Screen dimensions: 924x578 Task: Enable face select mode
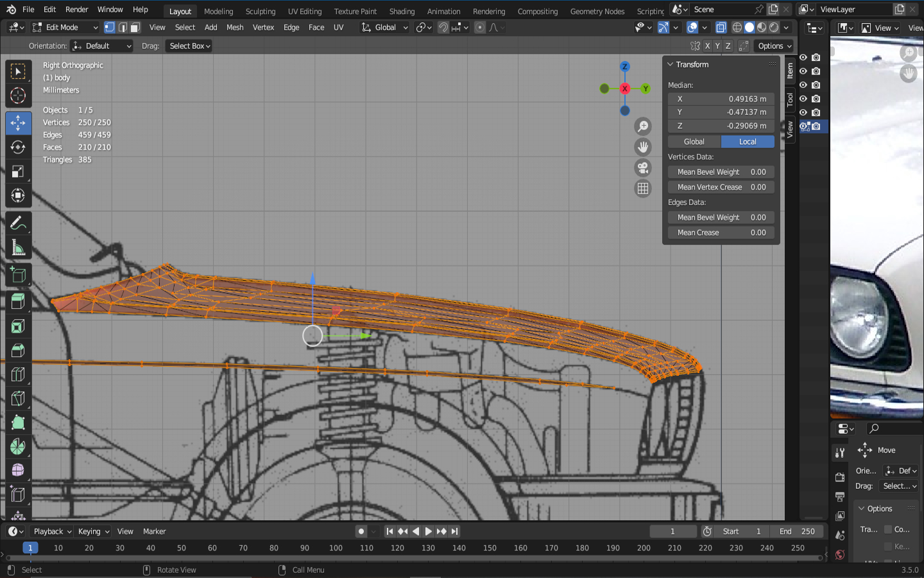(x=135, y=28)
